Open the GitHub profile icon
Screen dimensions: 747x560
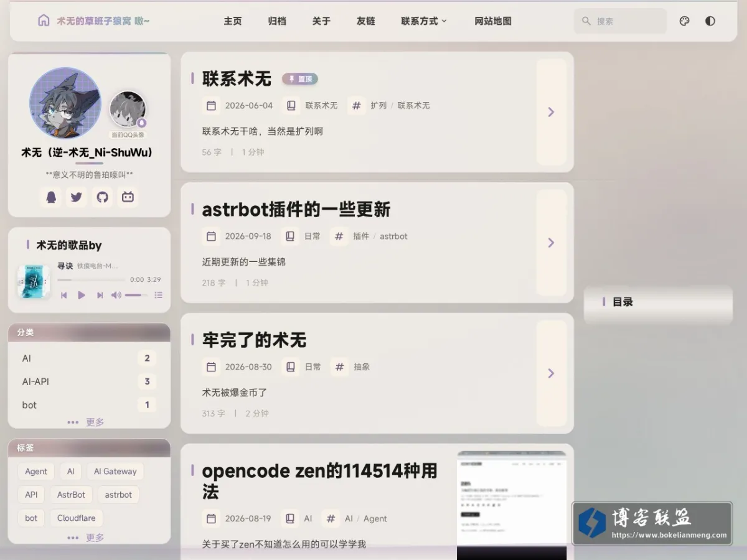tap(103, 197)
